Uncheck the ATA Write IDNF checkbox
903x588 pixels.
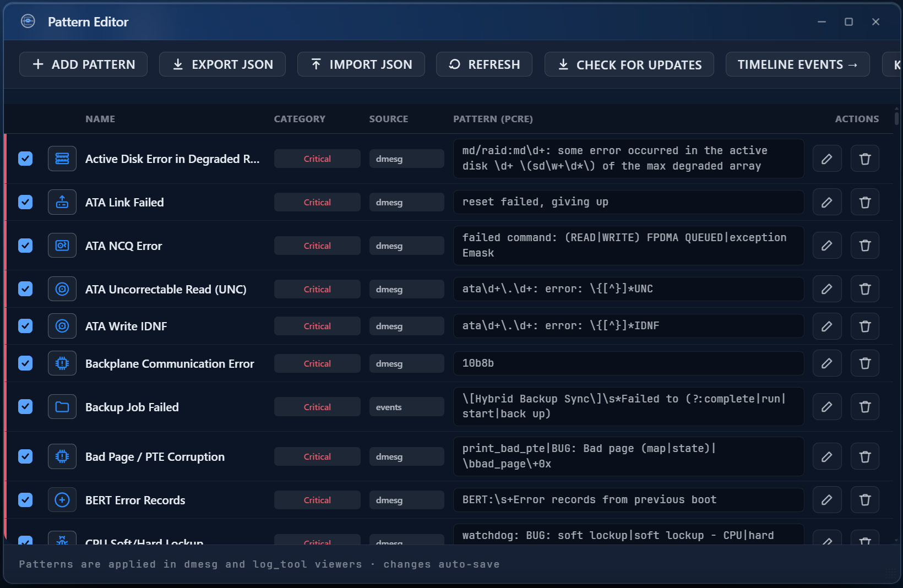[x=25, y=326]
